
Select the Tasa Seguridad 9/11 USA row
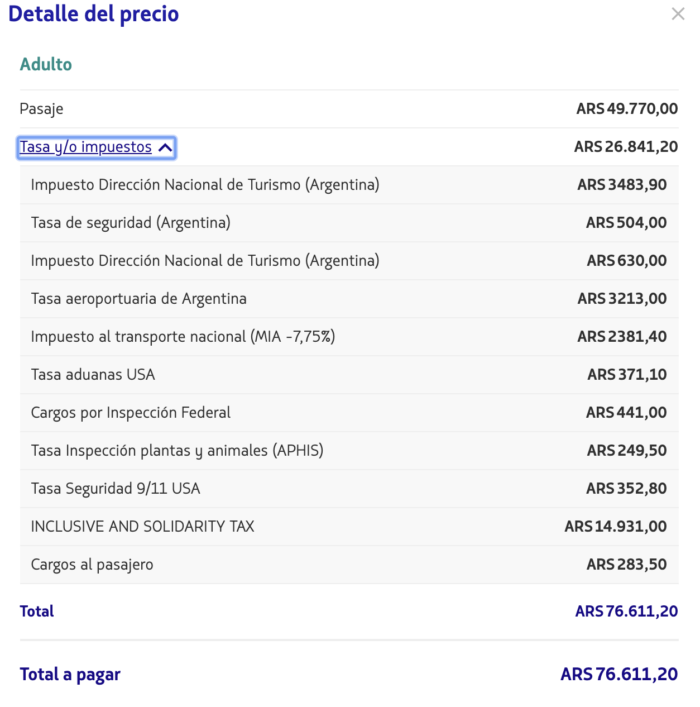[x=116, y=489]
